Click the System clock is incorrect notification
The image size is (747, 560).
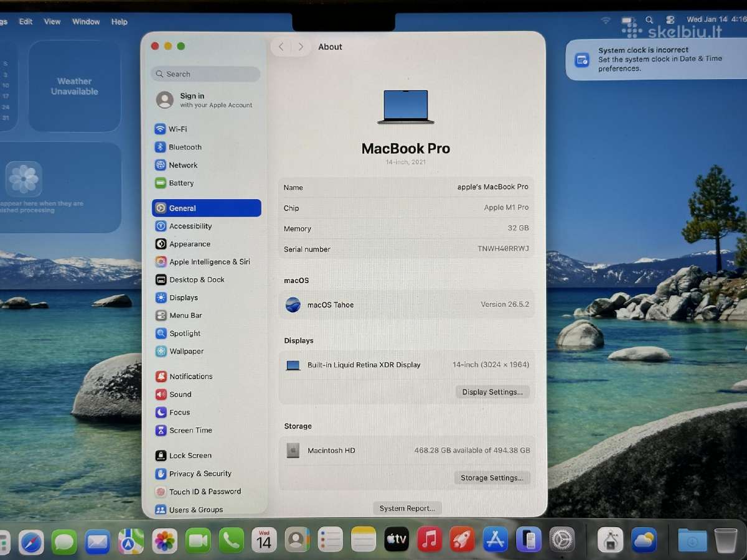point(656,60)
